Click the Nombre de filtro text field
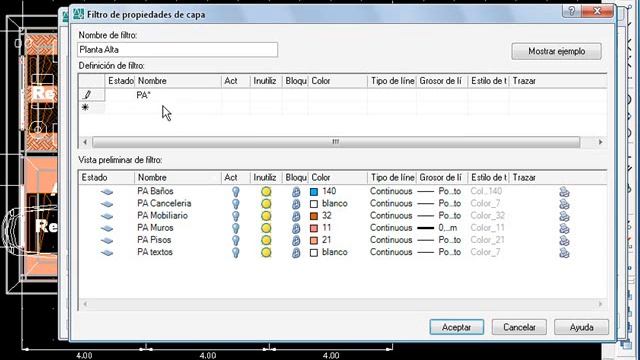Viewport: 640px width, 360px height. [x=178, y=50]
